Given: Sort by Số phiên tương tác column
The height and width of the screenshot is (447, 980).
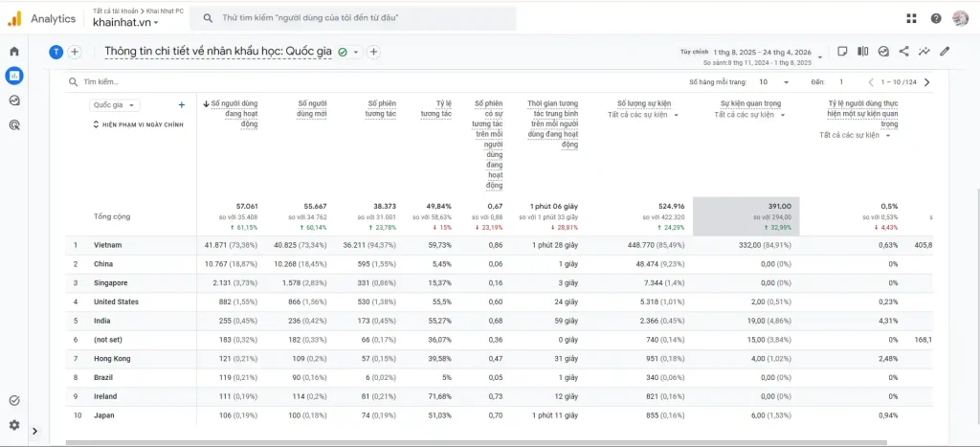Looking at the screenshot, I should point(381,108).
